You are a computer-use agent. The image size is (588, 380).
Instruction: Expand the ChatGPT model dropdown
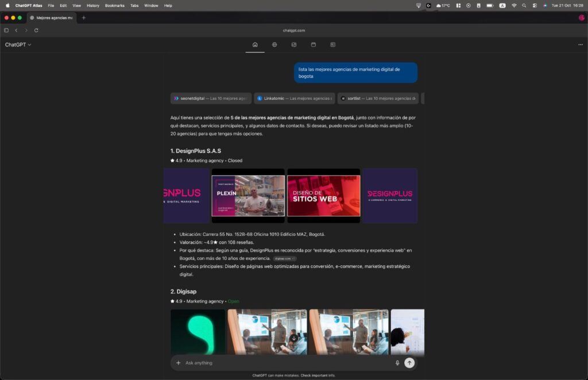point(18,45)
